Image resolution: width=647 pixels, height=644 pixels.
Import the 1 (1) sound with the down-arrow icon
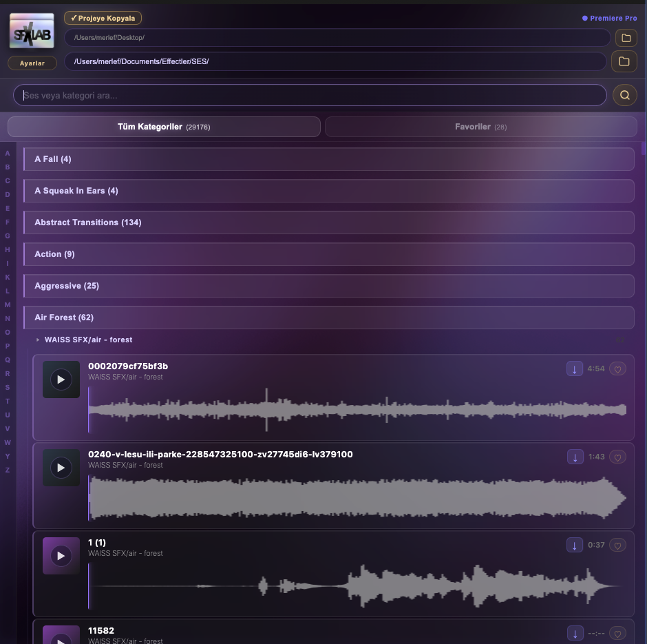[x=574, y=545]
